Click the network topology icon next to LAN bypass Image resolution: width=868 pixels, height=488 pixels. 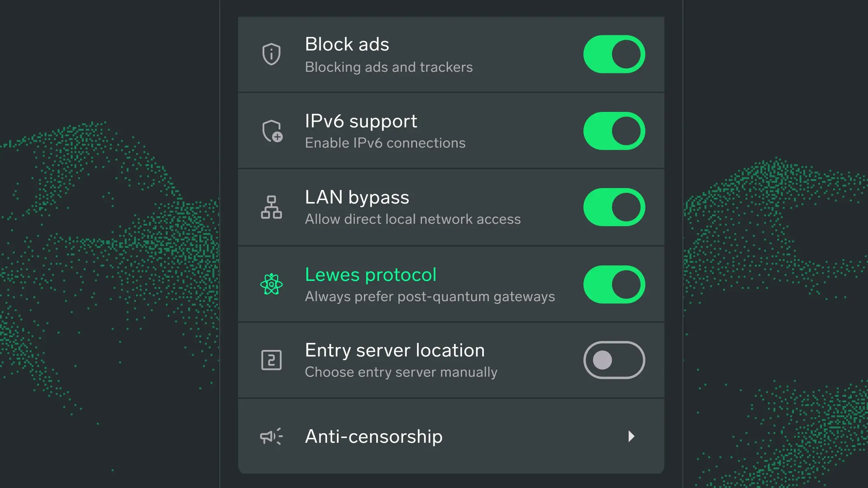pyautogui.click(x=271, y=207)
